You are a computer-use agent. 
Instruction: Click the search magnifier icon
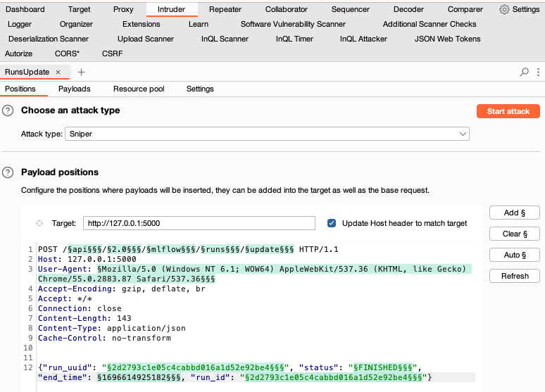pyautogui.click(x=524, y=72)
